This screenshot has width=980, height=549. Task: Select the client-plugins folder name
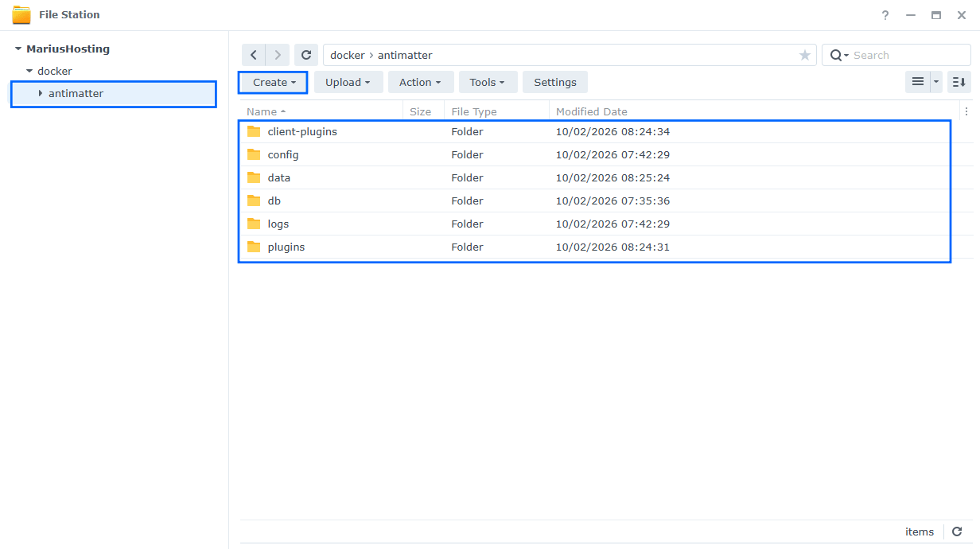click(x=302, y=131)
